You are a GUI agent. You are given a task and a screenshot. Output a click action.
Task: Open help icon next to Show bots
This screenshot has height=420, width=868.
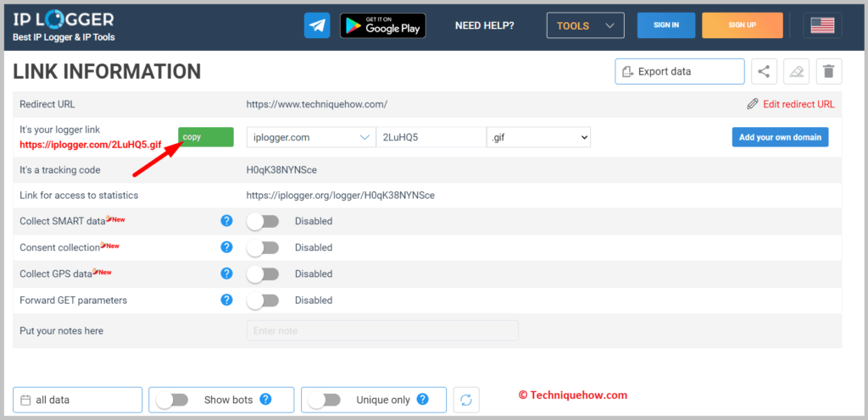(265, 399)
